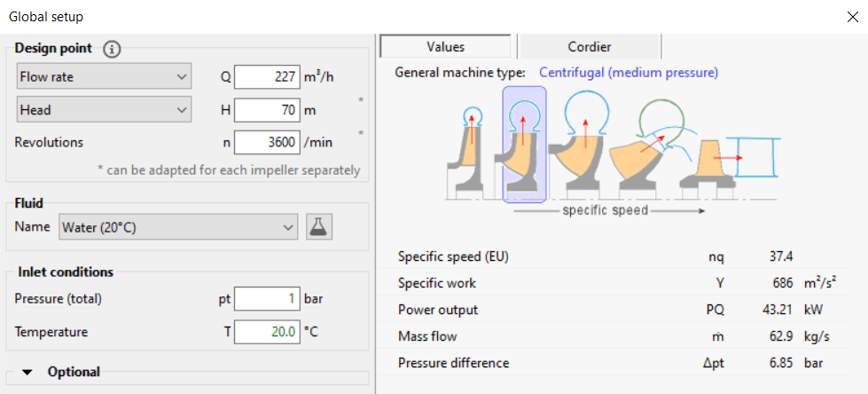This screenshot has height=394, width=868.
Task: Switch to the Cordier tab
Action: (x=589, y=47)
